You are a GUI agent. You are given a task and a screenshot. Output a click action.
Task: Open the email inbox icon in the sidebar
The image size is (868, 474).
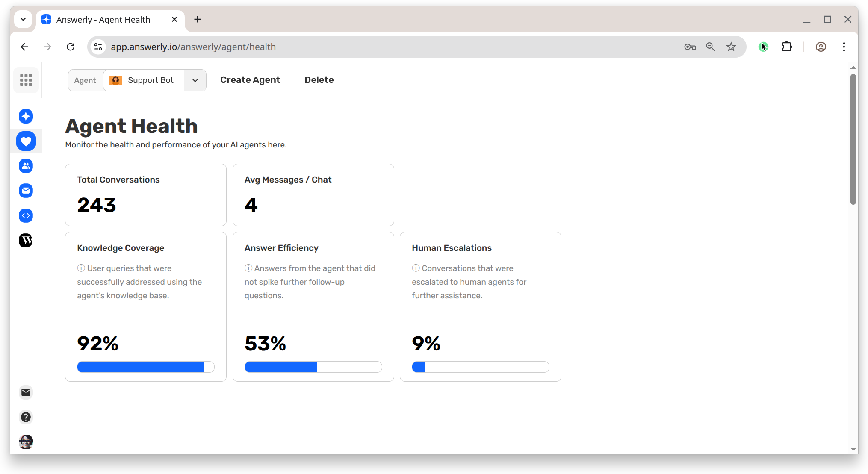[x=26, y=191]
